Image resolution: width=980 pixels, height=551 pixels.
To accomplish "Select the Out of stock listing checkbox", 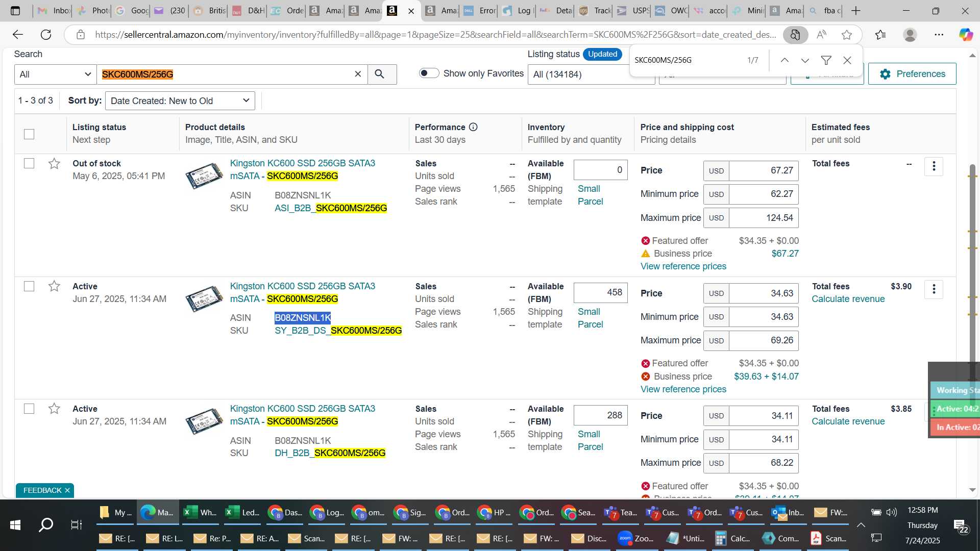I will point(29,164).
